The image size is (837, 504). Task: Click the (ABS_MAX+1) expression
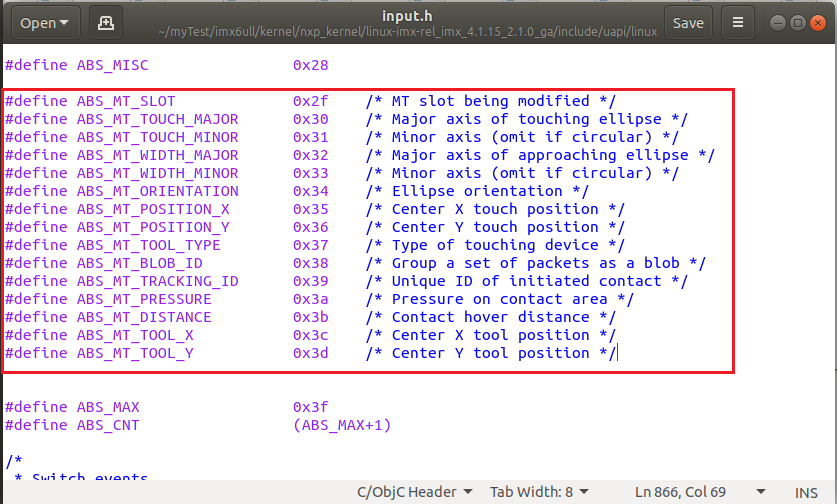point(342,425)
